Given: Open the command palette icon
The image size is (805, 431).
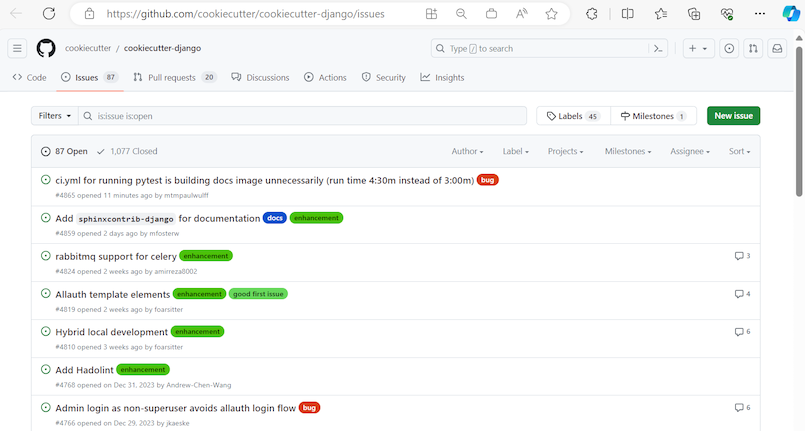Looking at the screenshot, I should tap(658, 49).
